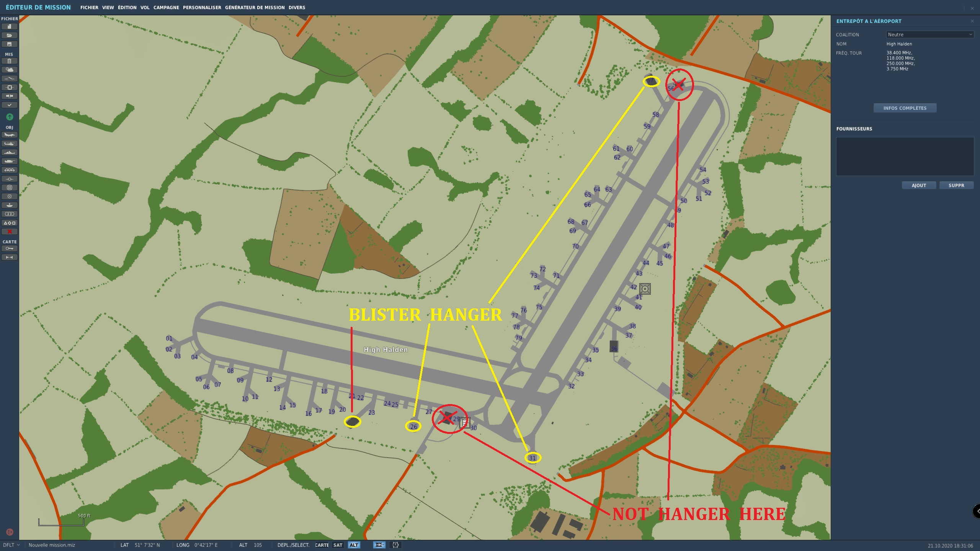
Task: Click the green fly mission arrow
Action: coord(10,117)
